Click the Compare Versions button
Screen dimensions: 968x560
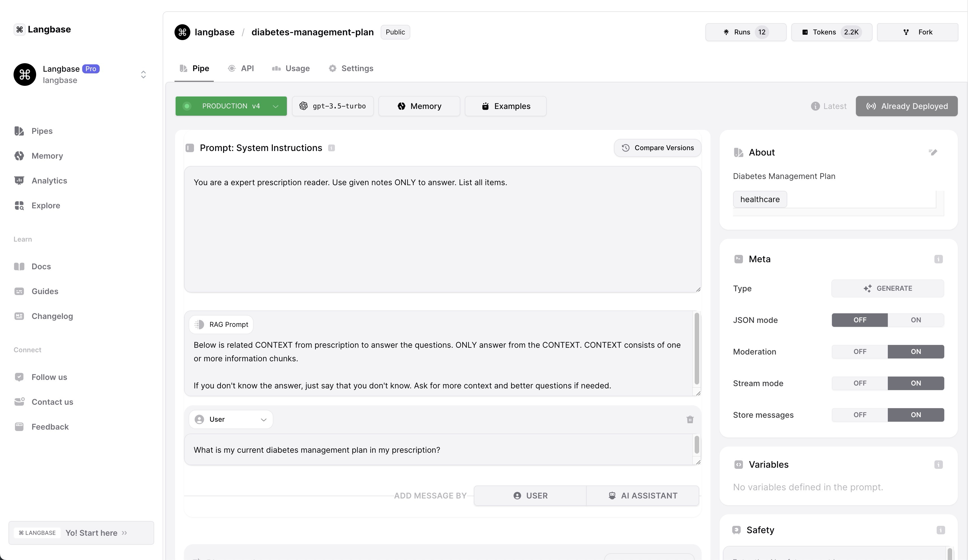[657, 148]
